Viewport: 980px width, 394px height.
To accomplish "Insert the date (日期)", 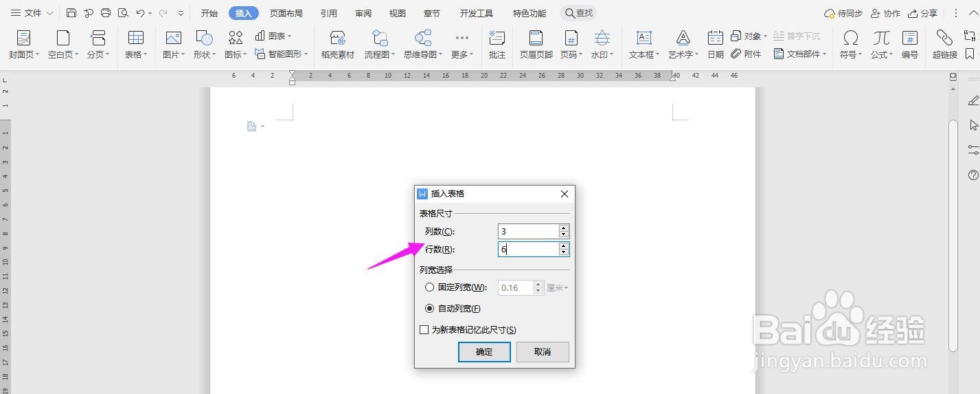I will point(716,45).
